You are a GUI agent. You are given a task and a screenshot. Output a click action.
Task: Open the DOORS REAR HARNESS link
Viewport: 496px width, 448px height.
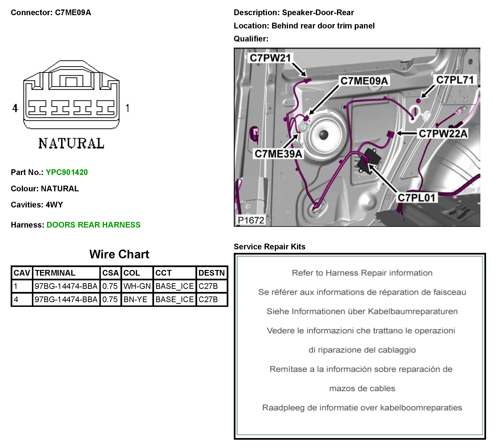pyautogui.click(x=93, y=225)
